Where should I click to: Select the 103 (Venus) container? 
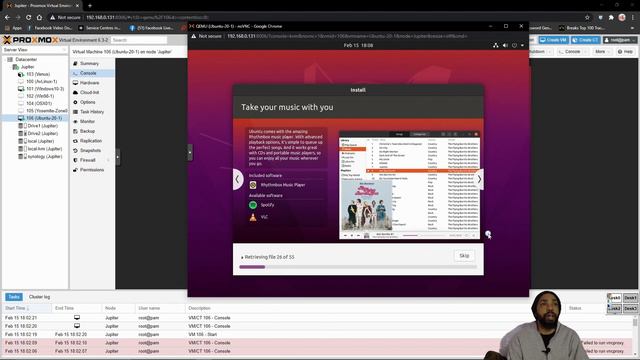click(x=34, y=74)
